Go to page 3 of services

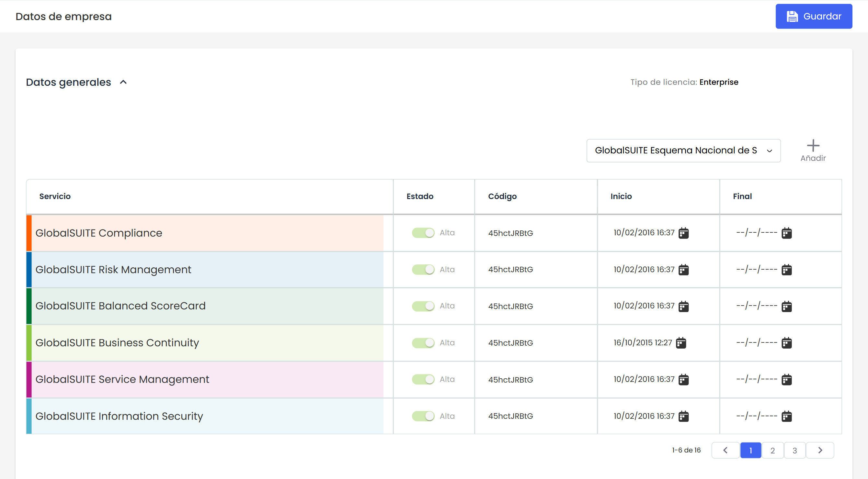click(x=794, y=451)
